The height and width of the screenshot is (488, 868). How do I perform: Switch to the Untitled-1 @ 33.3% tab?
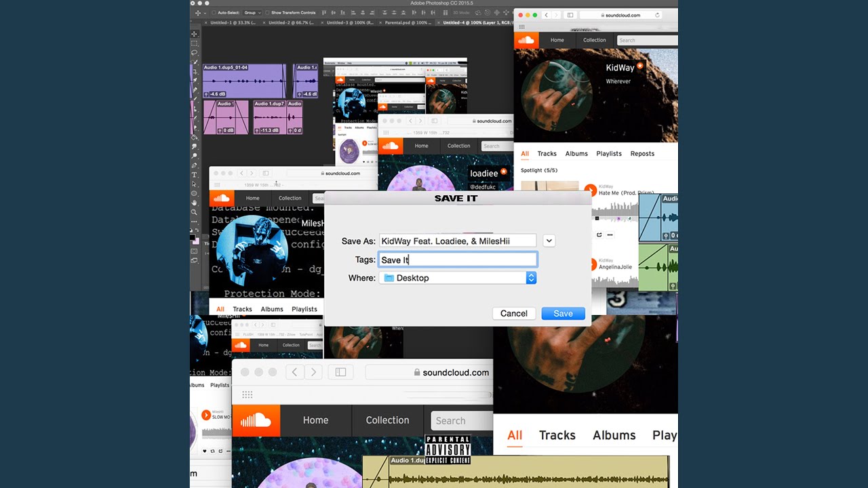(x=234, y=22)
